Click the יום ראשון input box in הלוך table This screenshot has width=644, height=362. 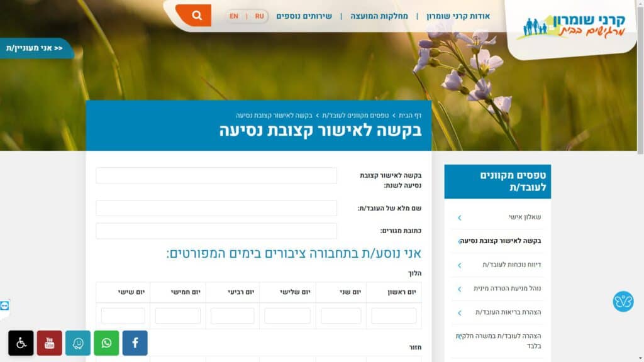coord(394,315)
